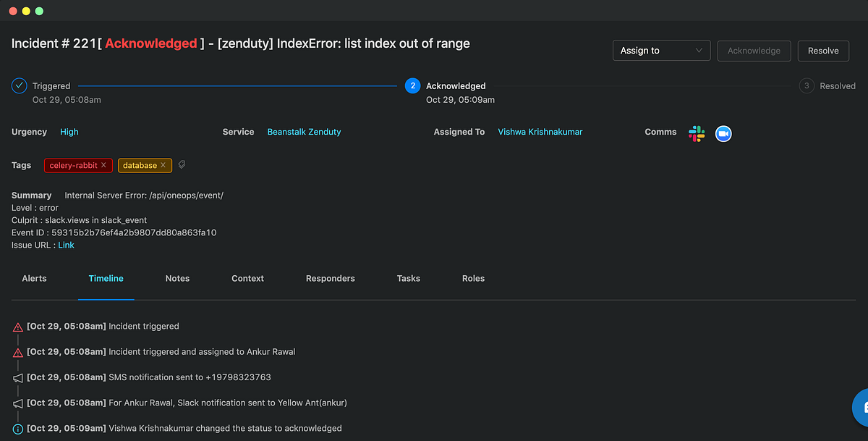Open the Beanstalk Zenduty service link
Image resolution: width=868 pixels, height=441 pixels.
tap(304, 131)
